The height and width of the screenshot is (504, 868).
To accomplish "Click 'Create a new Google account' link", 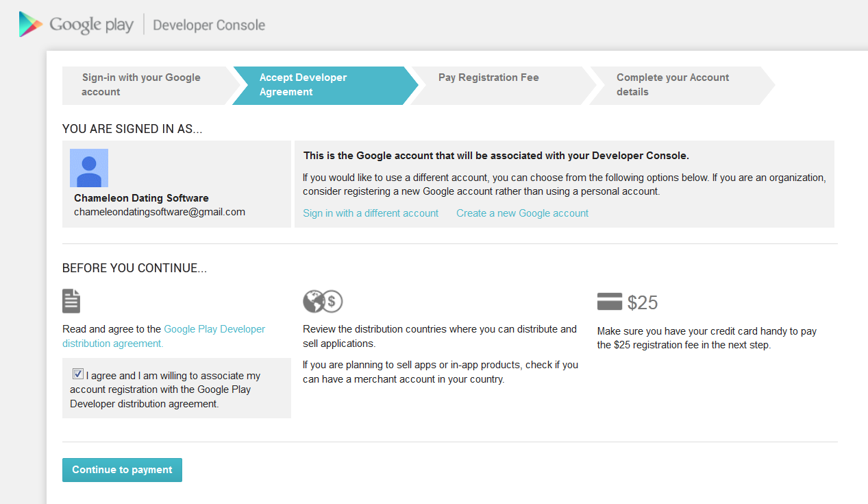I will tap(522, 213).
